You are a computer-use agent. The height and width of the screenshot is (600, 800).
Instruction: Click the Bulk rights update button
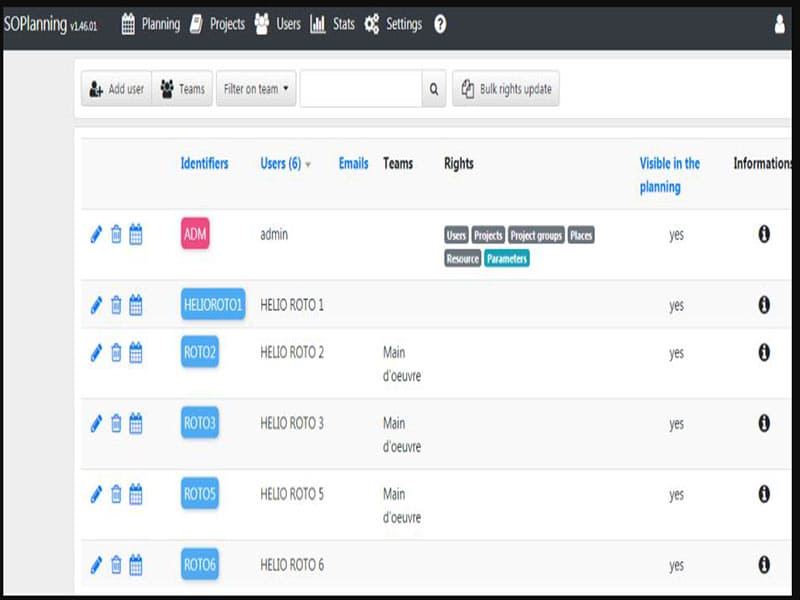[x=506, y=89]
